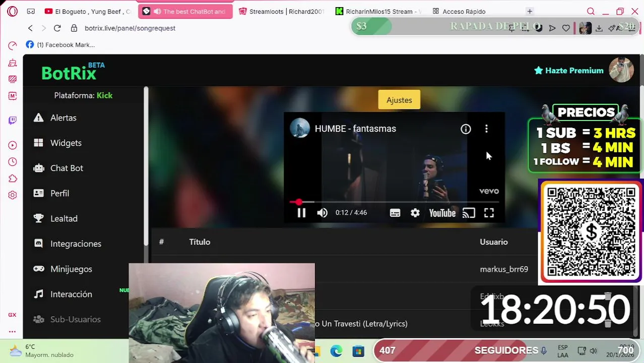Open user avatar in BotRix header

621,70
